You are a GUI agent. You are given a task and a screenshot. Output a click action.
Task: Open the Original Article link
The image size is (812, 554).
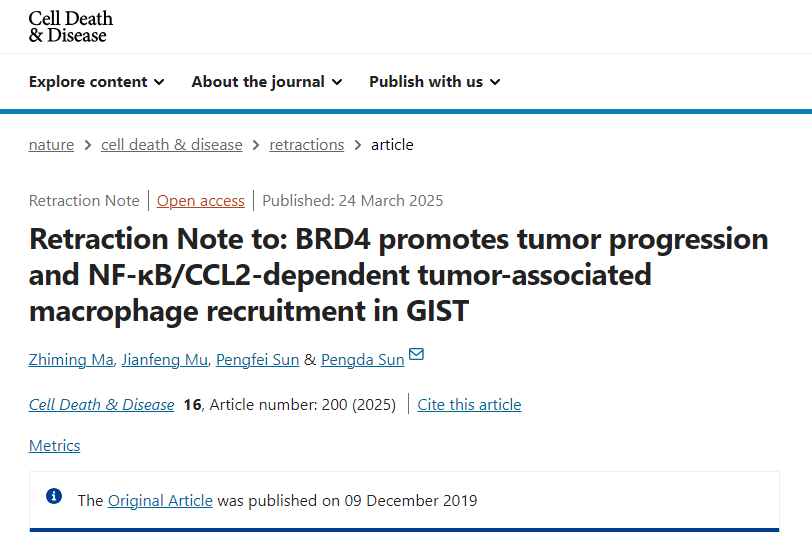click(x=160, y=501)
